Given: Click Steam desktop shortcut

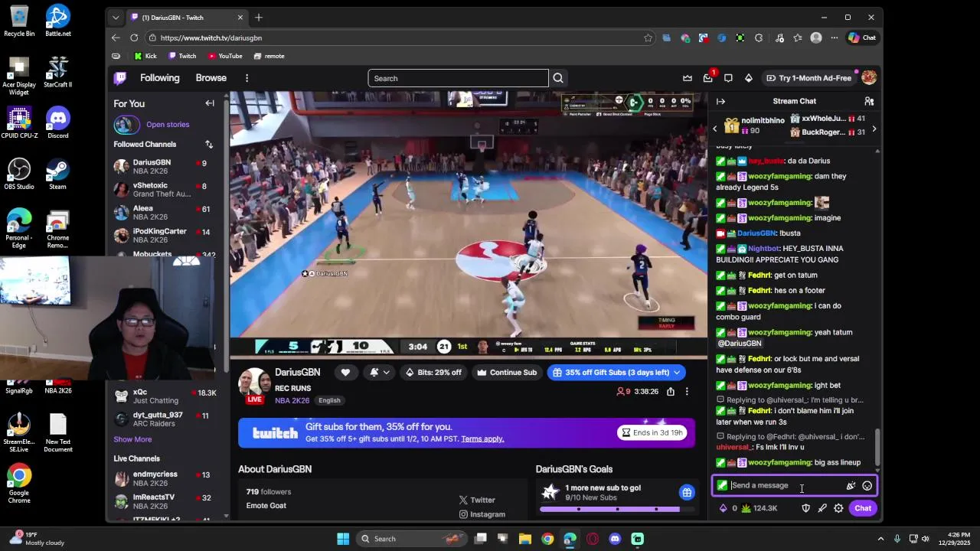Looking at the screenshot, I should pos(57,174).
